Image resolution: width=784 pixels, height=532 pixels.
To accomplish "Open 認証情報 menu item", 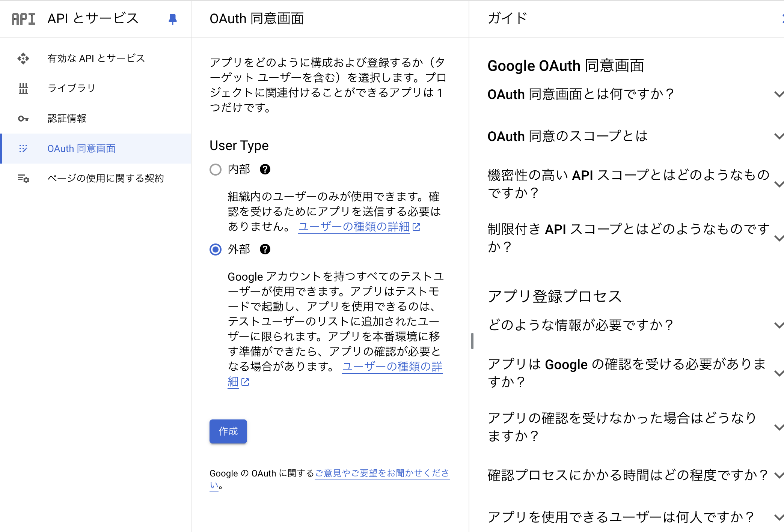I will pyautogui.click(x=95, y=119).
